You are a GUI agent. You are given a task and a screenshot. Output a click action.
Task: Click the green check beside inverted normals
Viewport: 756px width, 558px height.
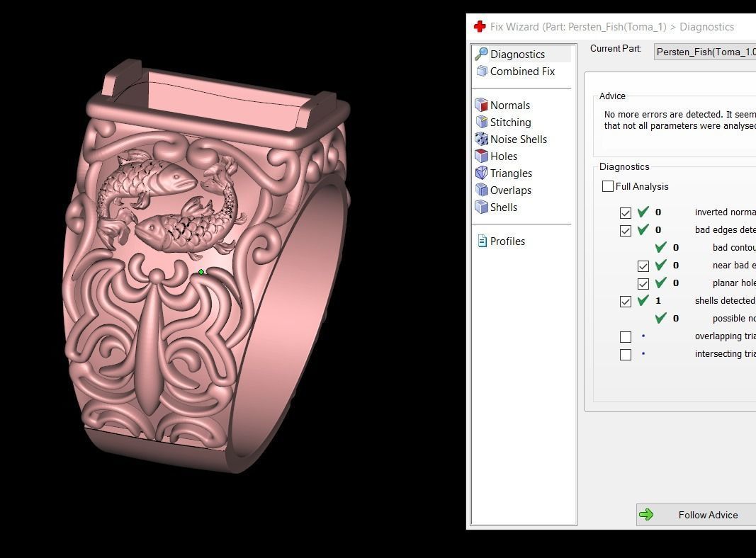pyautogui.click(x=643, y=212)
